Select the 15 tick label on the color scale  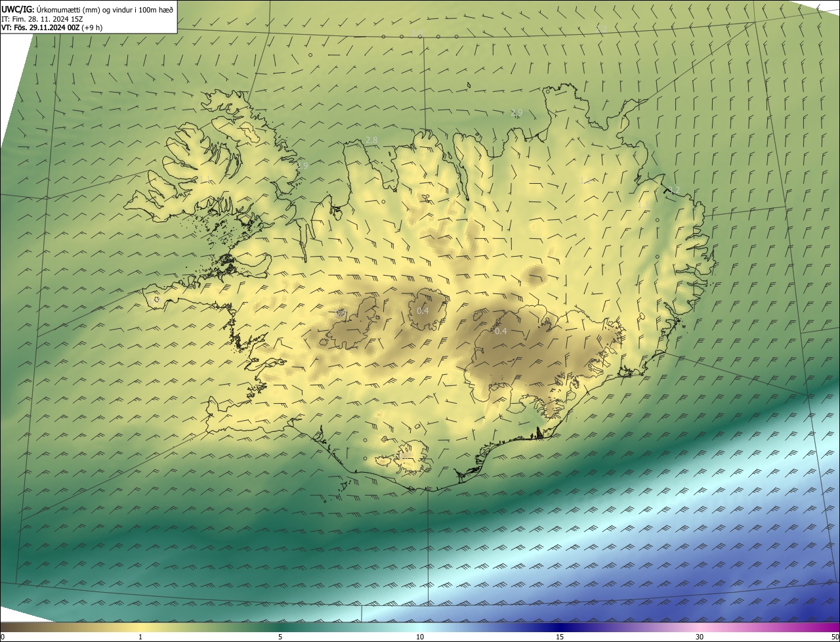point(560,637)
